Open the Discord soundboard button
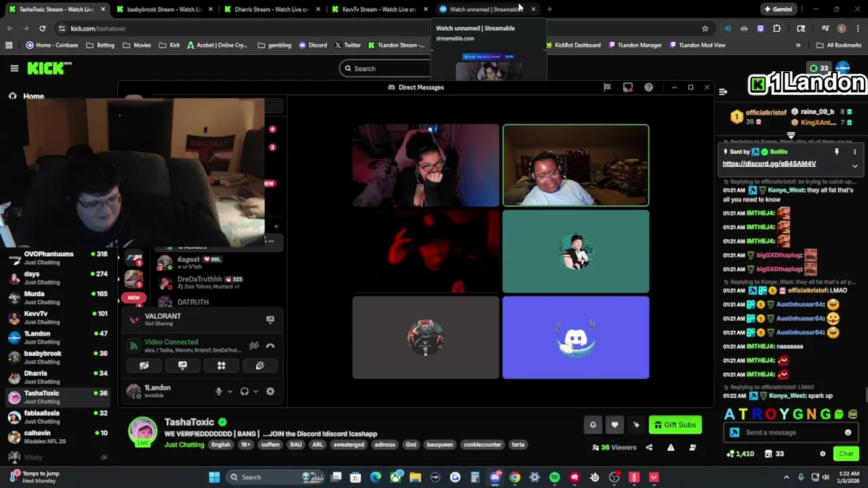Viewport: 868px width, 488px height. [260, 365]
